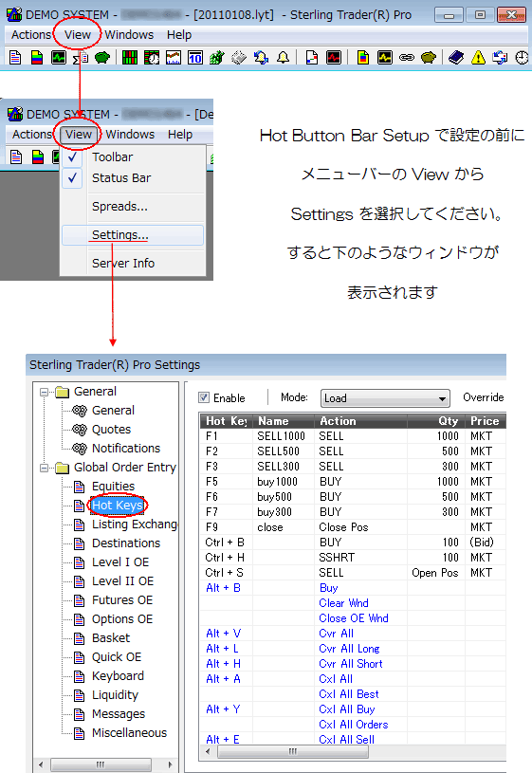Open the Mode dropdown showing Load
This screenshot has width=532, height=773.
point(385,397)
